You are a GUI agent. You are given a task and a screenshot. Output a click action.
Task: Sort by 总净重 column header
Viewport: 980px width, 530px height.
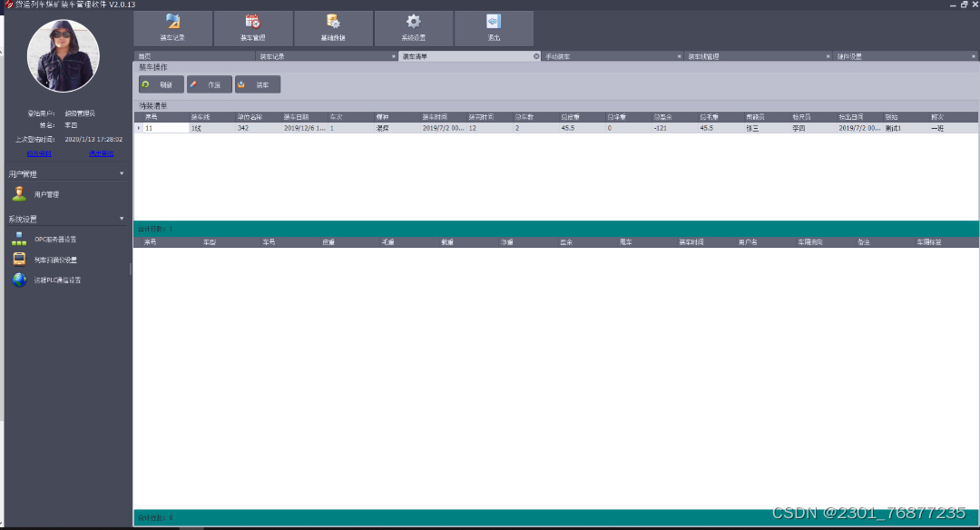click(x=628, y=117)
